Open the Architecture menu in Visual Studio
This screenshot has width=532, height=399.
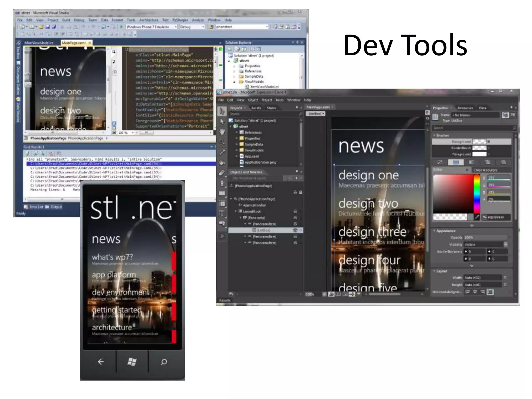click(x=149, y=20)
